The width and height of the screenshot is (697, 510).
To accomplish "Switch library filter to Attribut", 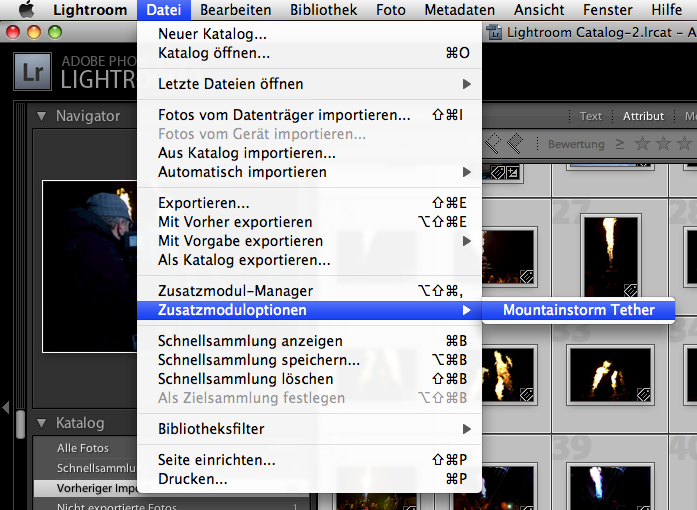I will [643, 116].
